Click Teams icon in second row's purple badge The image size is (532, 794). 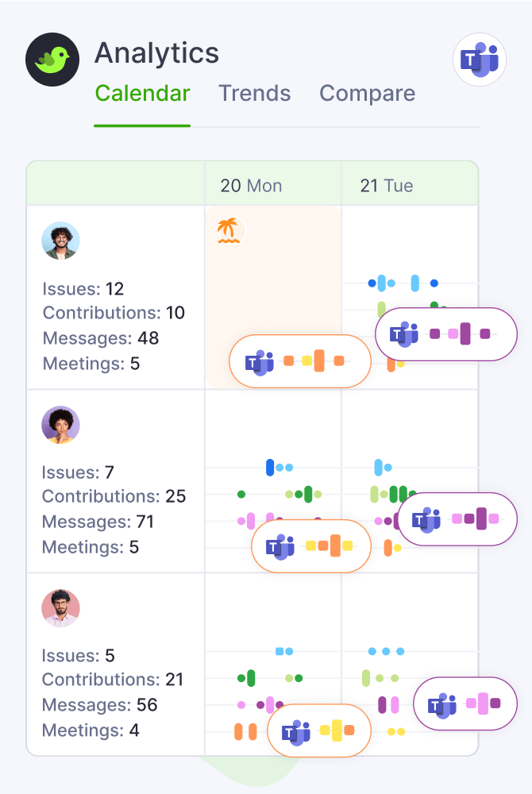[427, 519]
